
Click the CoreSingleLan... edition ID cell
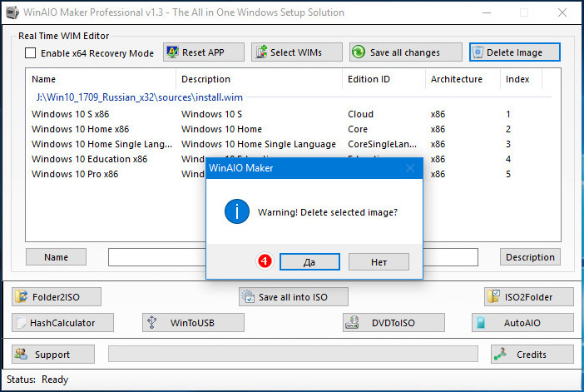(382, 144)
